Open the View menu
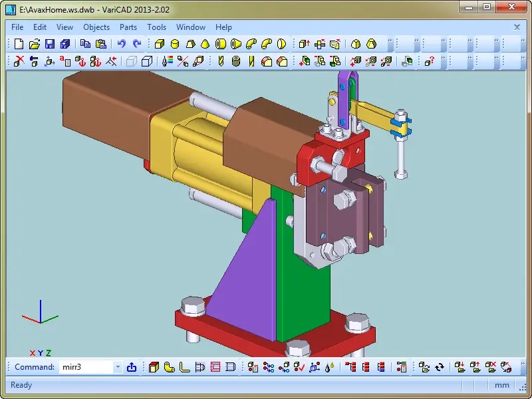Screen dimensions: 532x399 tap(65, 27)
